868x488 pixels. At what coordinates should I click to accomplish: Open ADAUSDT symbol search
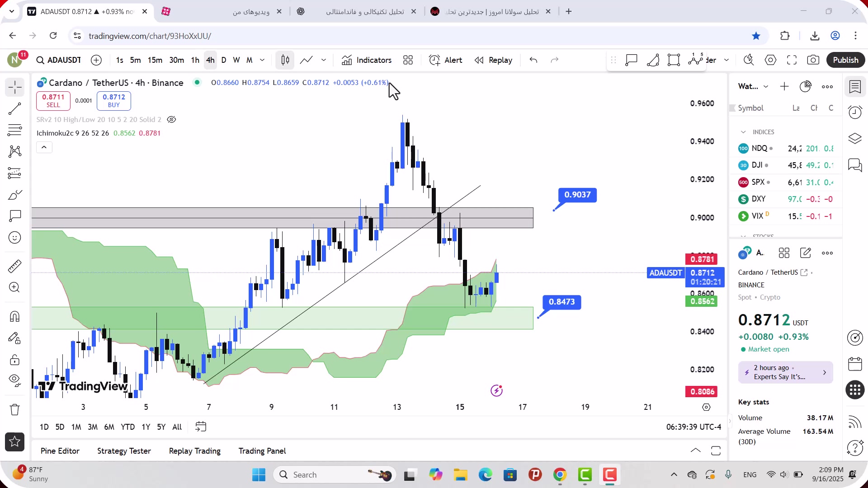point(59,60)
